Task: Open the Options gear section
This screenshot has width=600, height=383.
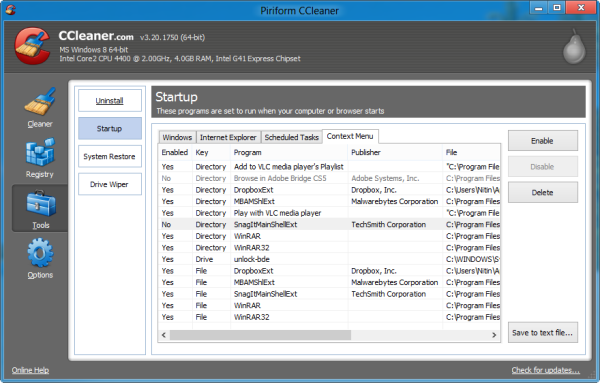Action: (40, 258)
